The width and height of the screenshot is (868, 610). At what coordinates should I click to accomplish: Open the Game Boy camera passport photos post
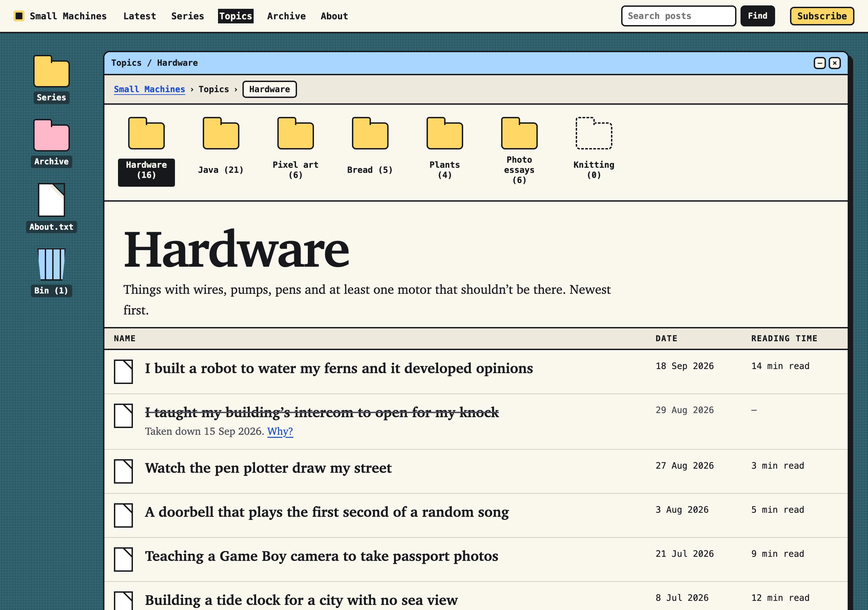pos(322,556)
